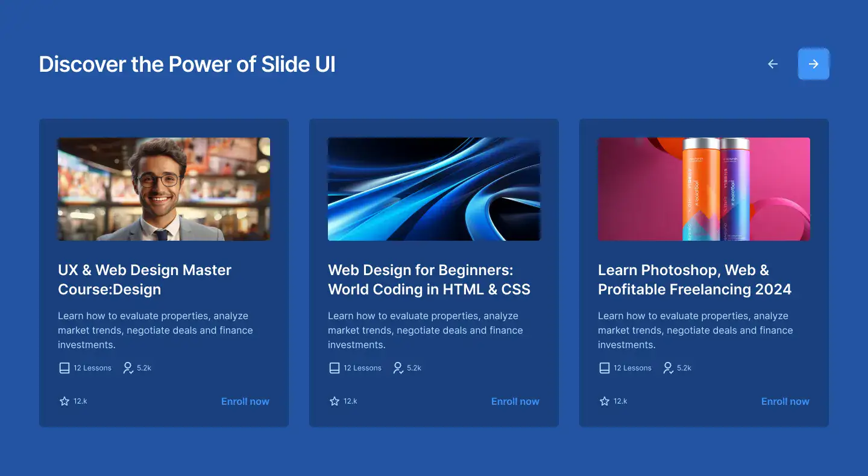The image size is (868, 476).
Task: Click the description text on UX & Web Design card
Action: tap(156, 330)
